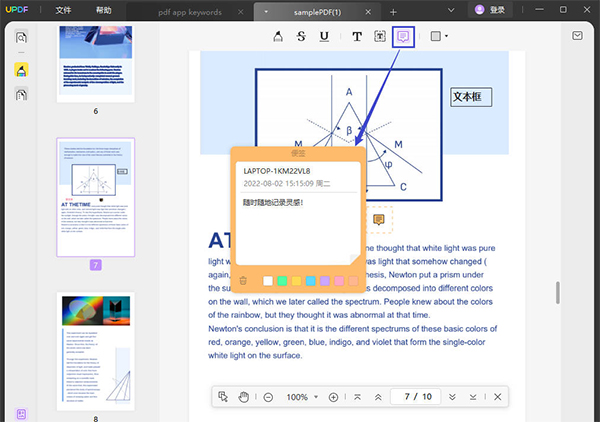
Task: Delete sticky note with trash icon
Action: pos(244,281)
